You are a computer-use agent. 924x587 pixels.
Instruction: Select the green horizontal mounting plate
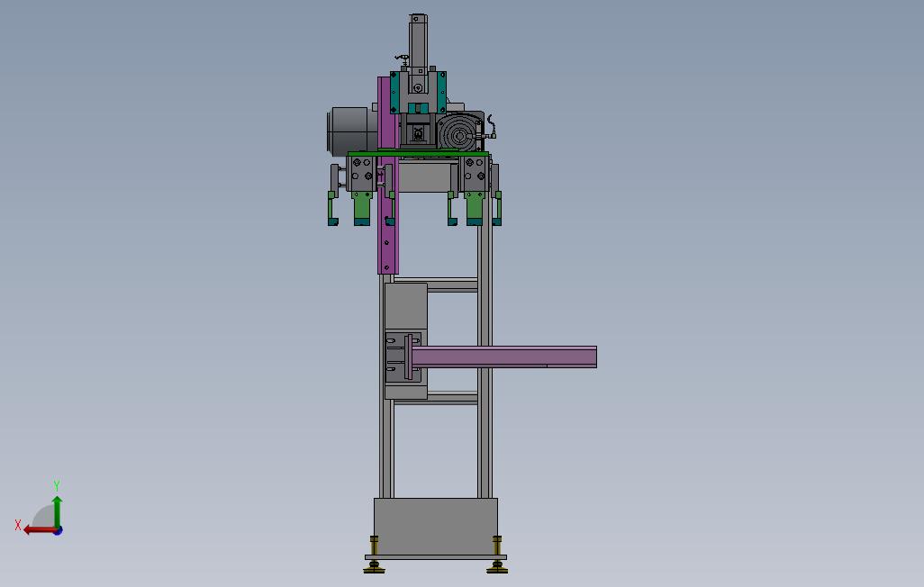tap(418, 154)
